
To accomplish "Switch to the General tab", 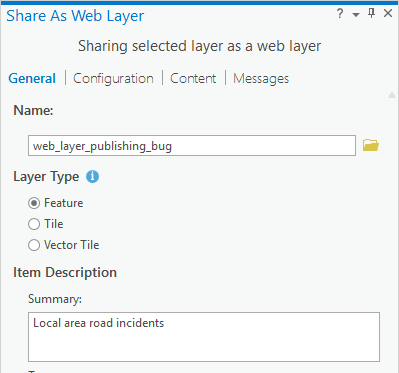I will pos(32,79).
